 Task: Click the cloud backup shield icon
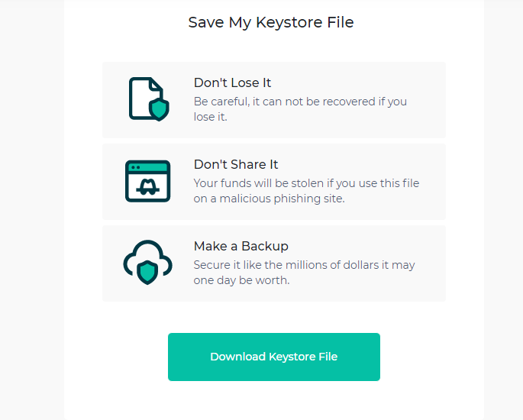tap(148, 262)
